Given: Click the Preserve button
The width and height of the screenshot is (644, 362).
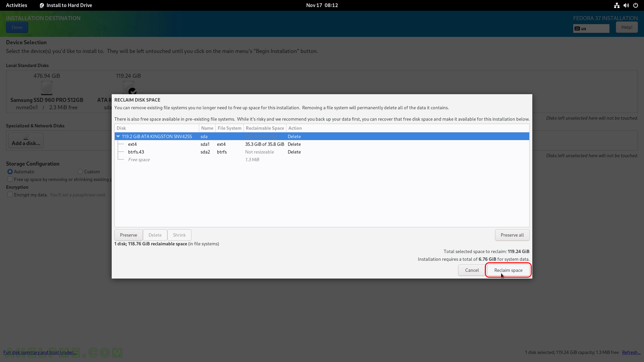Looking at the screenshot, I should coord(128,235).
